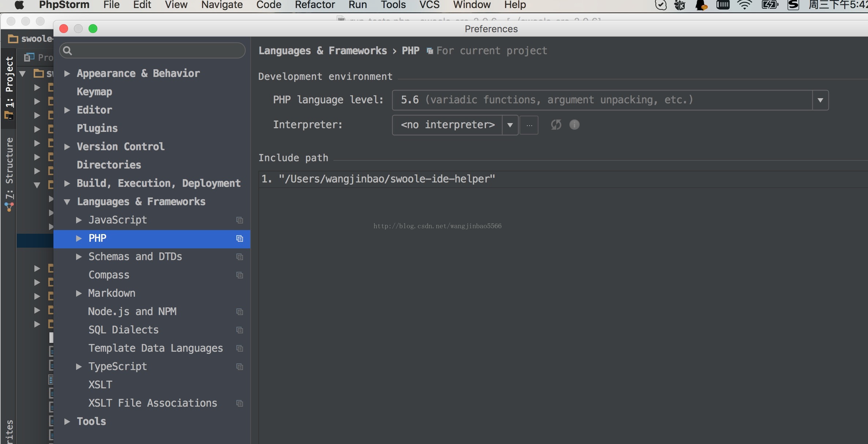868x444 pixels.
Task: Expand the Markdown settings node
Action: coord(79,293)
